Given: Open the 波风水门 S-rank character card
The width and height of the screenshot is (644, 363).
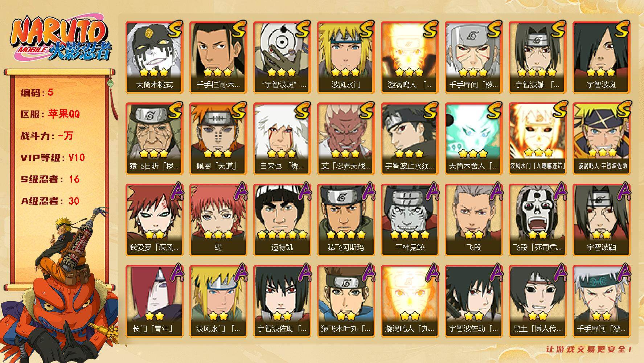Looking at the screenshot, I should [346, 57].
